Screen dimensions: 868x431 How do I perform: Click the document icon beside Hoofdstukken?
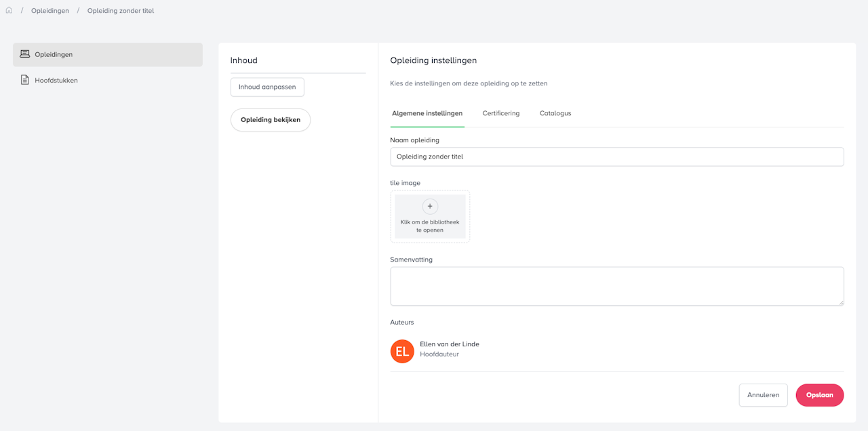[x=25, y=80]
